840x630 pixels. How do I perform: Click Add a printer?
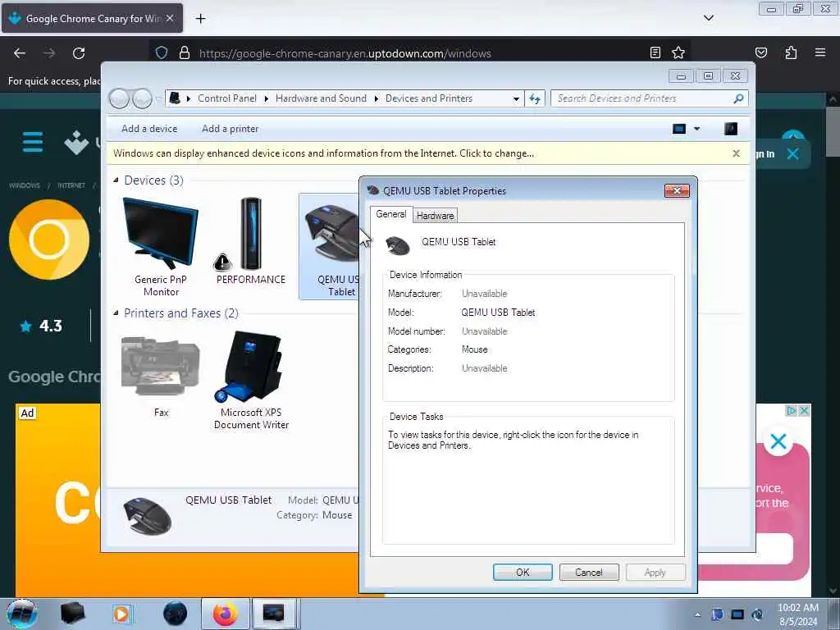230,129
